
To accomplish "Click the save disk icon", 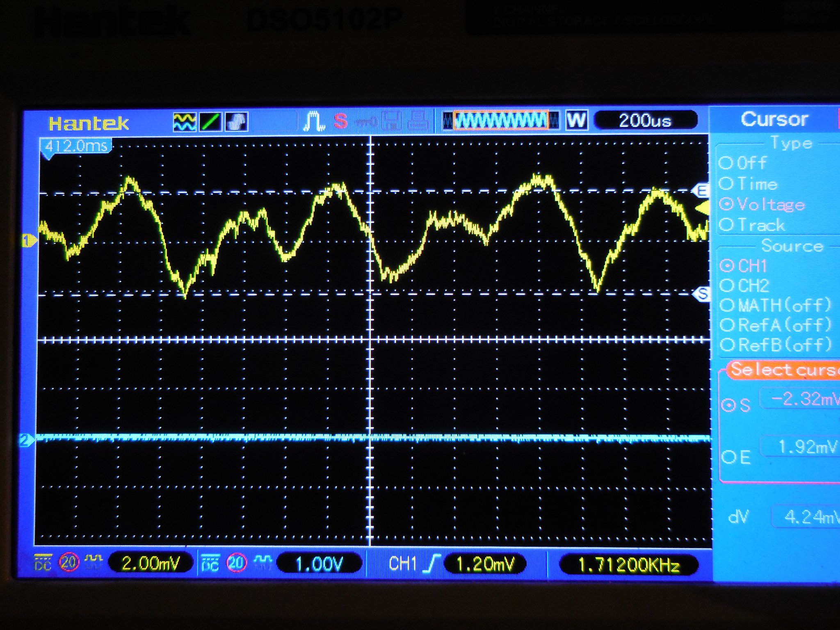I will (x=392, y=121).
